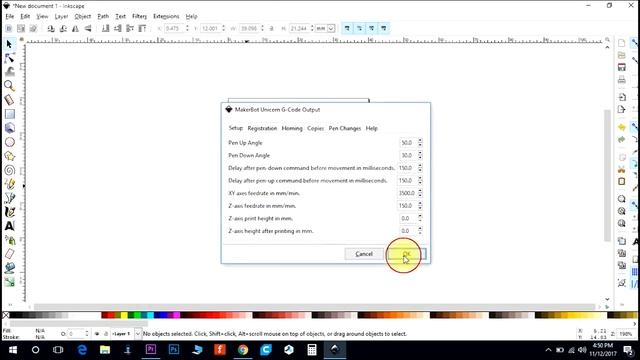The image size is (640, 360).
Task: Click the Import file icon
Action: point(622,97)
